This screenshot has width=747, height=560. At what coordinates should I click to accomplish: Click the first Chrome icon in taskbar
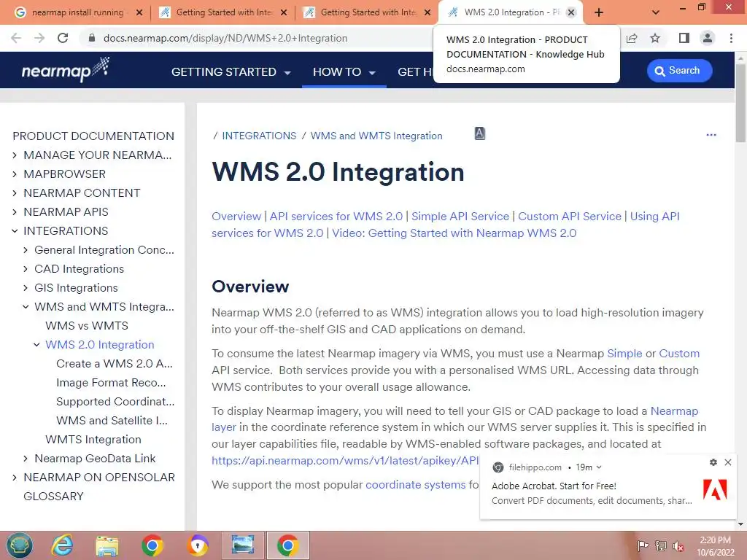[x=152, y=545]
